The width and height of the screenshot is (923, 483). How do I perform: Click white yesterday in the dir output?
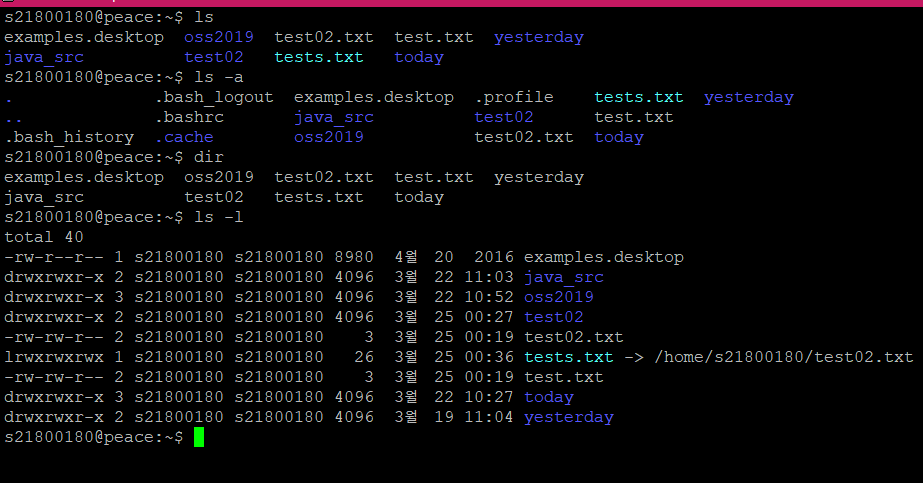[x=539, y=177]
